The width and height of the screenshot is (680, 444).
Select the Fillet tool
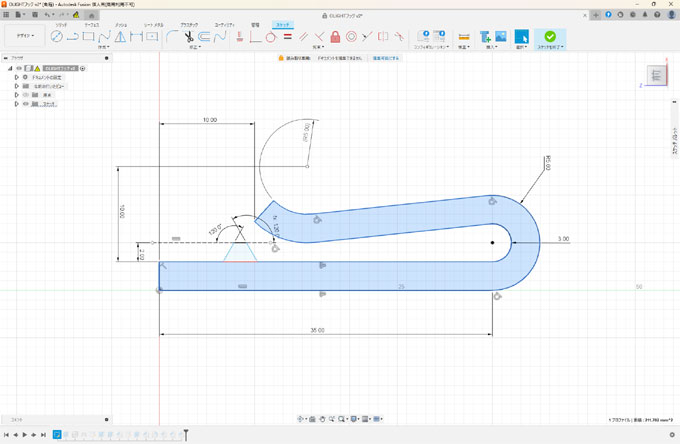point(171,37)
